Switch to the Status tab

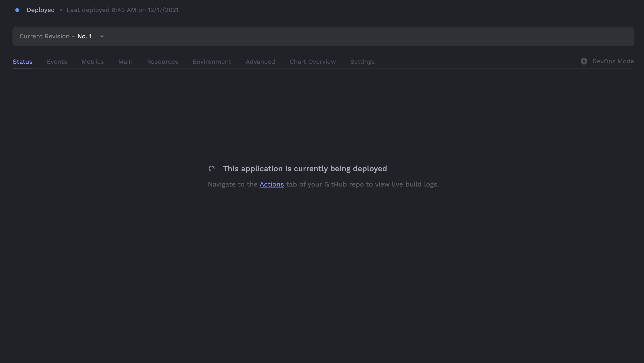pyautogui.click(x=23, y=62)
